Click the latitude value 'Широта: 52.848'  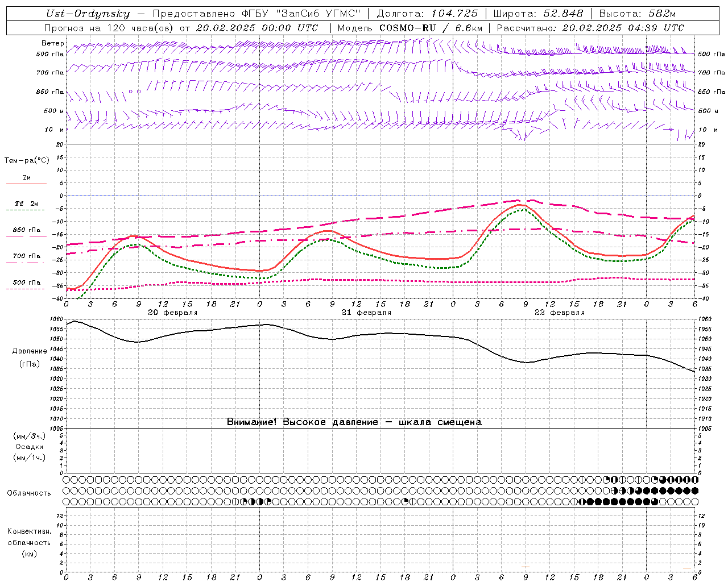[x=538, y=14]
